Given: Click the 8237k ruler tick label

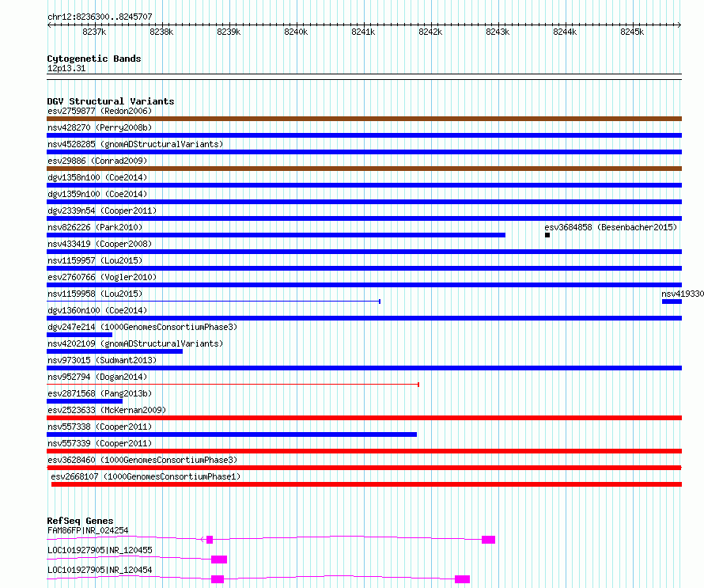Looking at the screenshot, I should coord(94,32).
